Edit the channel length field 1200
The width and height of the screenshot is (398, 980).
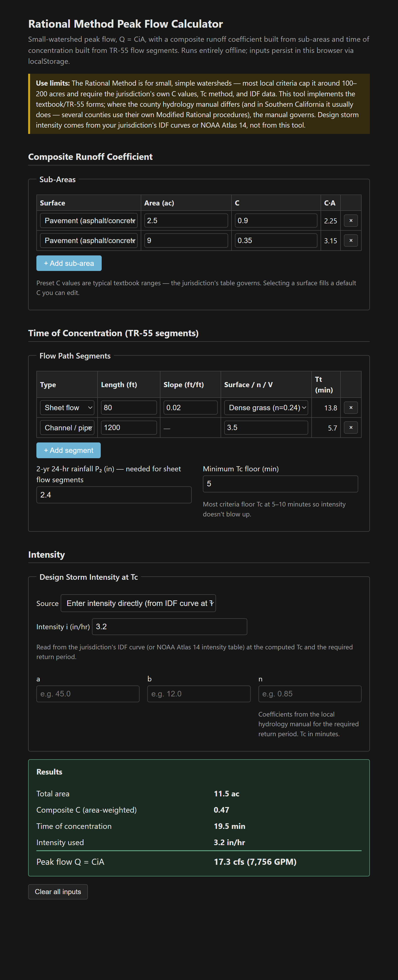tap(129, 428)
